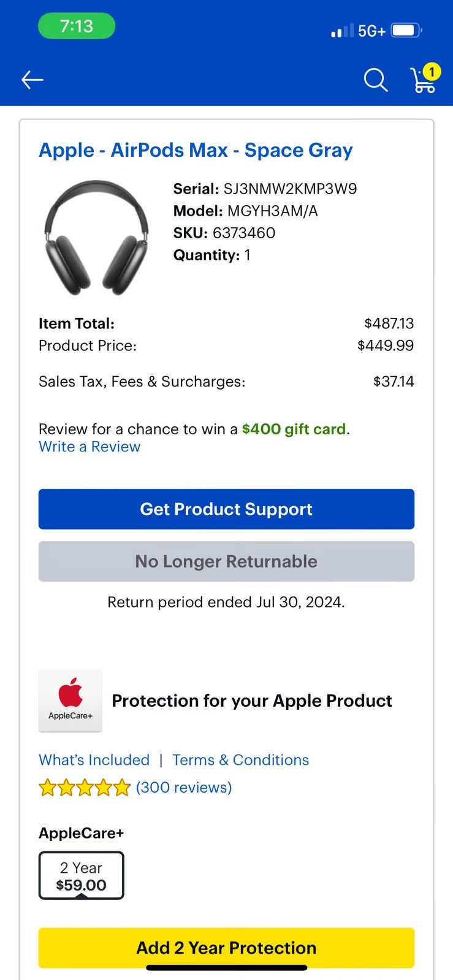
Task: Click the Write a Review link
Action: point(89,447)
